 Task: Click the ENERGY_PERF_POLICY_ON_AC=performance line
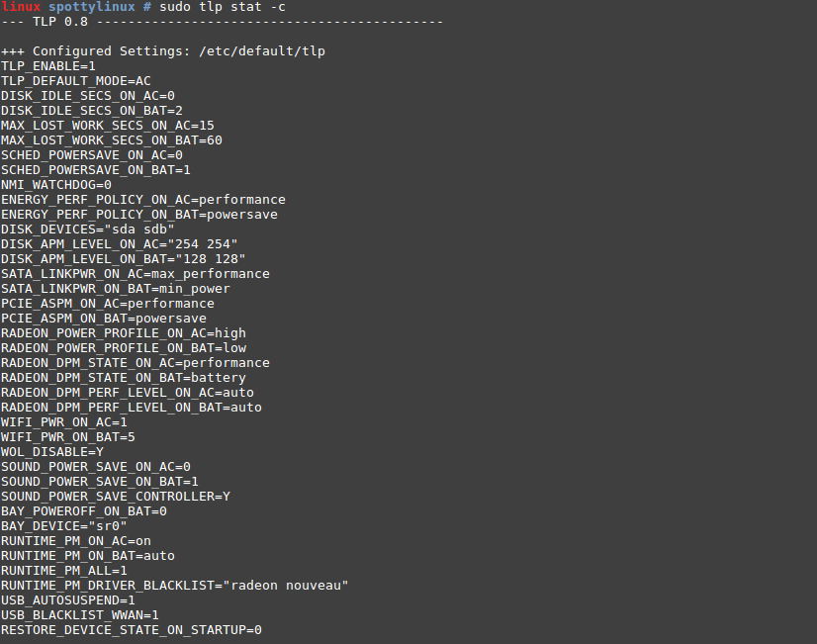(143, 200)
